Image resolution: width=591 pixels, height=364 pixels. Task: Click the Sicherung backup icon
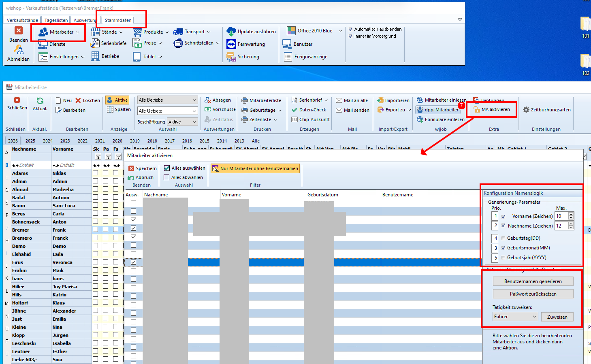[x=231, y=57]
